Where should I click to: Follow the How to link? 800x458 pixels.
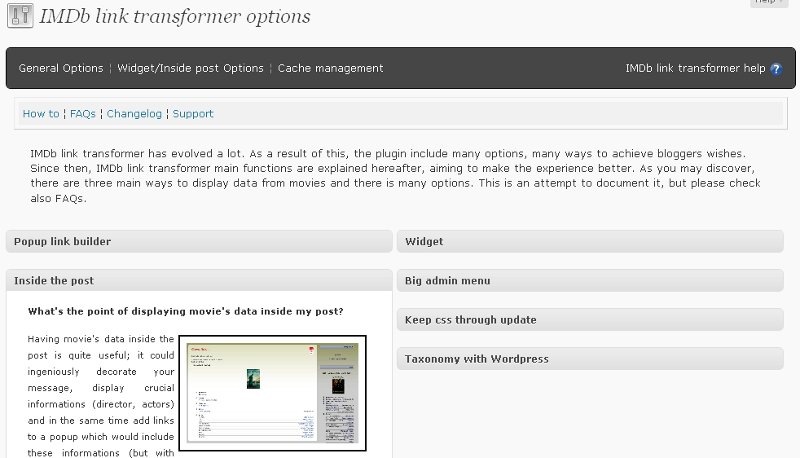[x=41, y=114]
